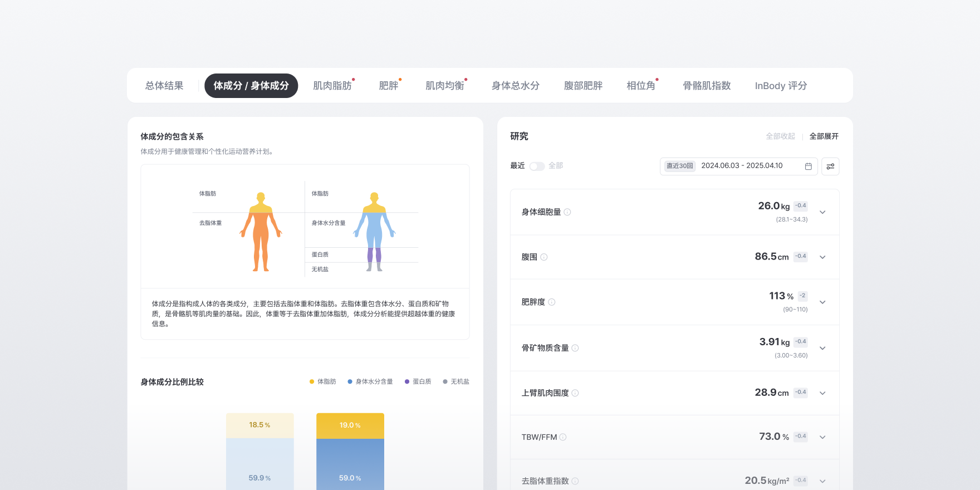Image resolution: width=980 pixels, height=490 pixels.
Task: Click info icon beside 肥胖度
Action: pos(552,302)
